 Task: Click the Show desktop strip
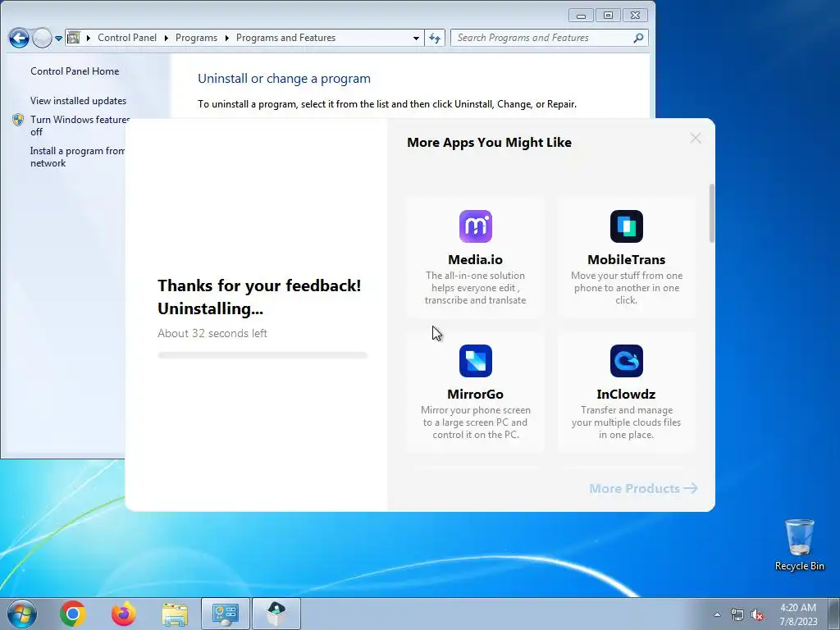click(x=835, y=614)
